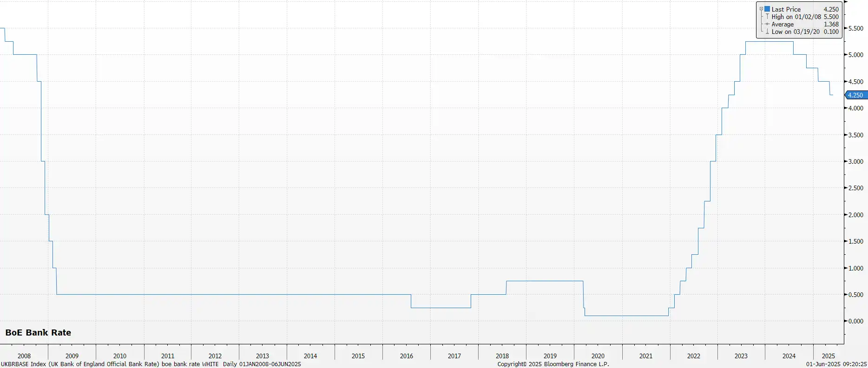Click the 5.000 label on the y-axis
Image resolution: width=868 pixels, height=368 pixels.
[856, 55]
